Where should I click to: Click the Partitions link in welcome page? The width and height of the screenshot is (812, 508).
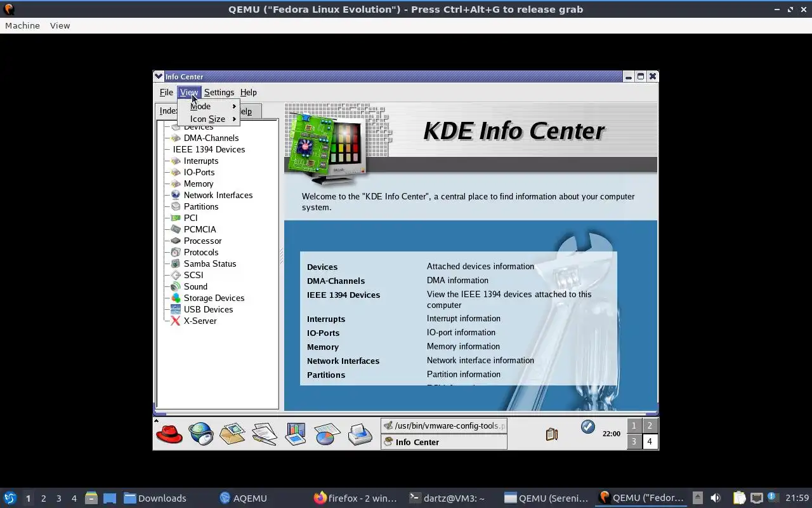[x=326, y=375]
